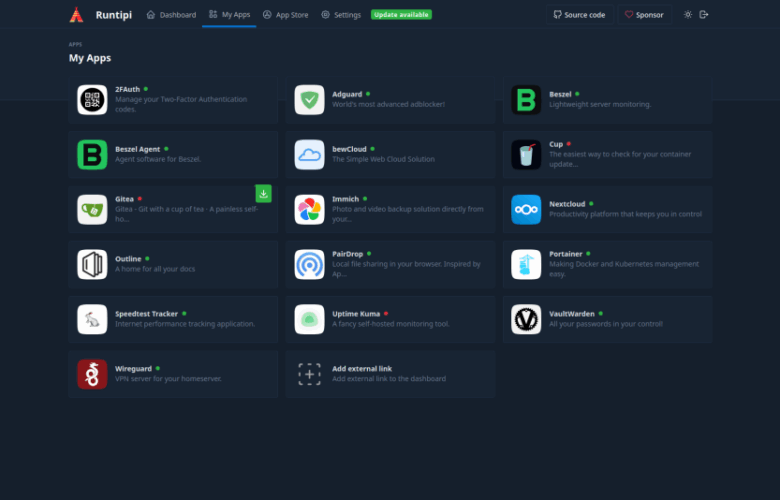780x500 pixels.
Task: Click 'VPN server for your homeserver.' text
Action: (x=168, y=378)
